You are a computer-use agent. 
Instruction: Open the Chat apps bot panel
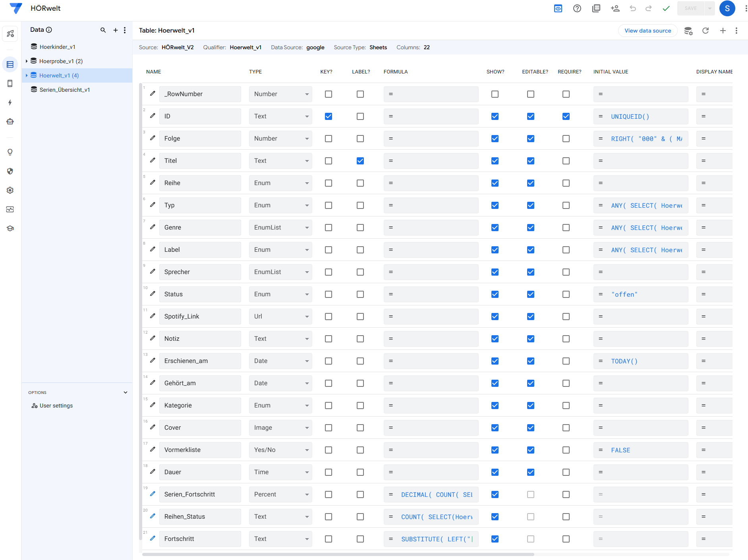click(10, 122)
